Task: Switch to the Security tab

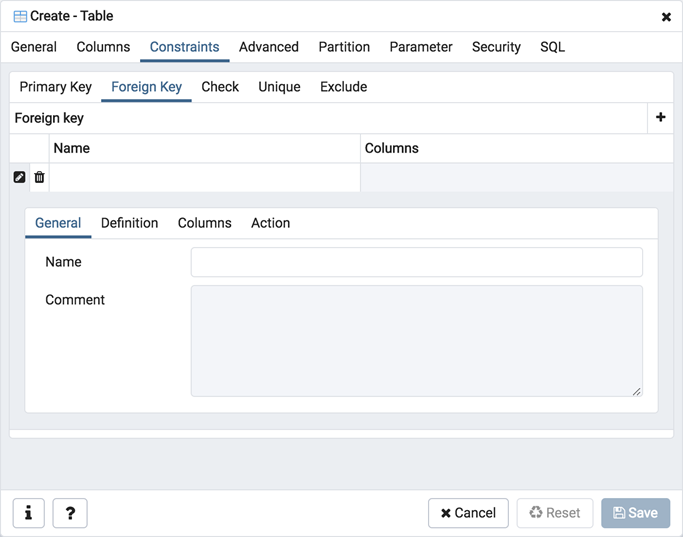Action: point(496,47)
